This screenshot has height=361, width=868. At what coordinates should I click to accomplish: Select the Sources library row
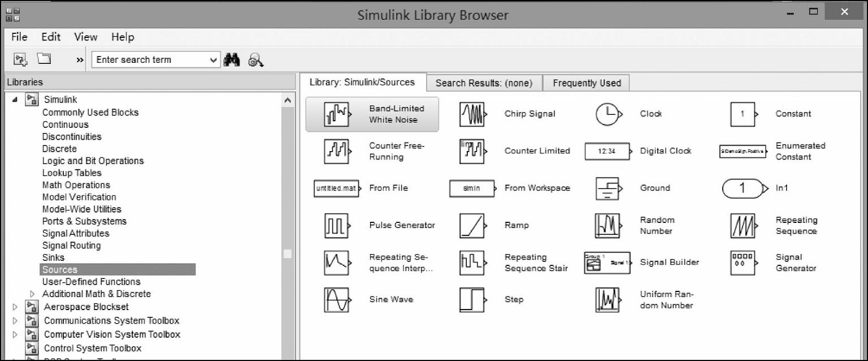click(x=118, y=270)
